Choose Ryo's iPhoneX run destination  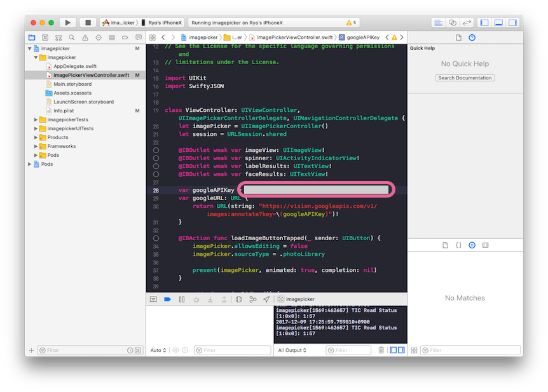[x=161, y=23]
